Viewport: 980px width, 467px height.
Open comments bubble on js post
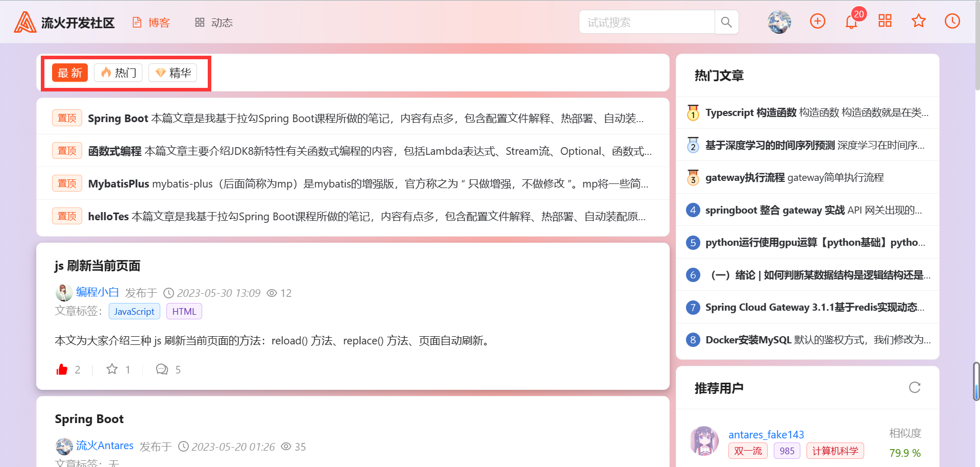coord(162,369)
